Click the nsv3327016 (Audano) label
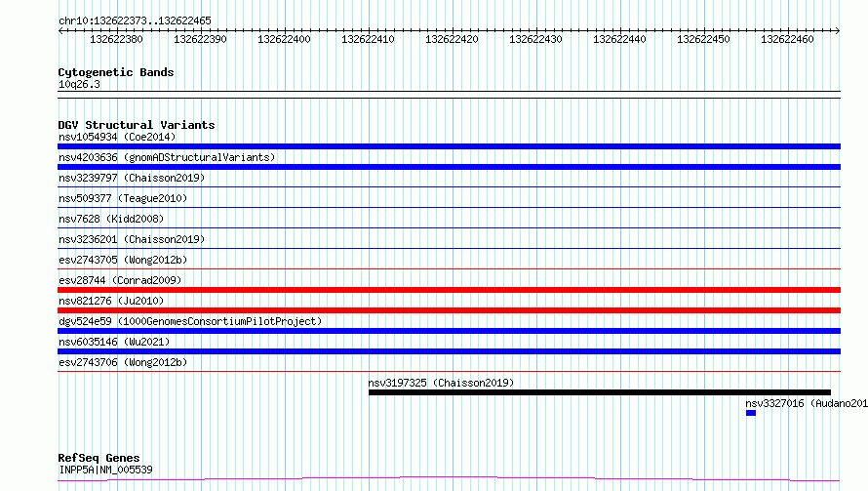868x491 pixels. (x=807, y=403)
